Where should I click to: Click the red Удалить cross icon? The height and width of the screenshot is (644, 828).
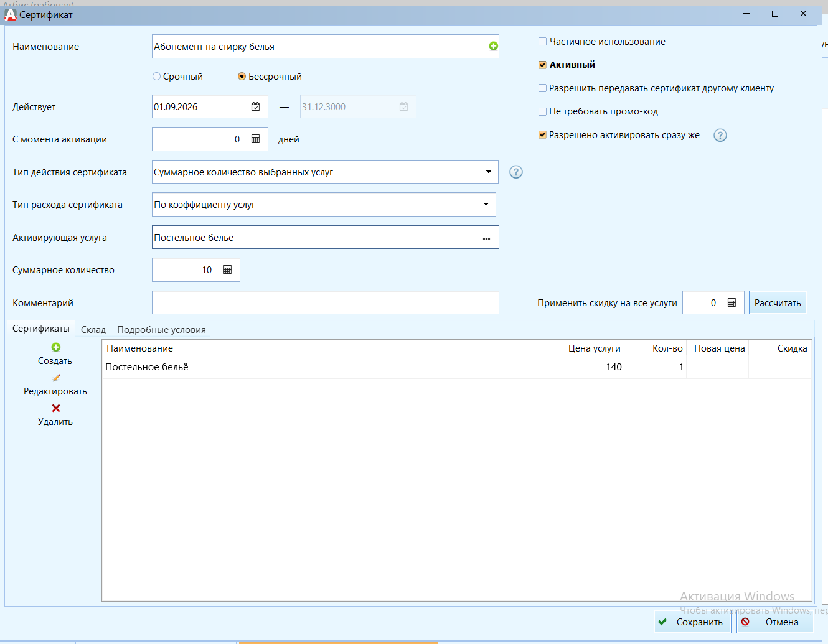[55, 408]
